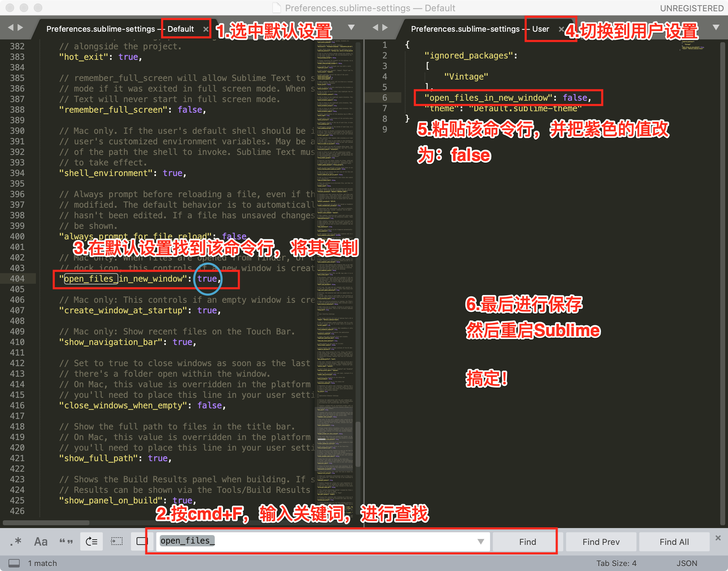Click the Find Prev button
The width and height of the screenshot is (728, 571).
[601, 542]
